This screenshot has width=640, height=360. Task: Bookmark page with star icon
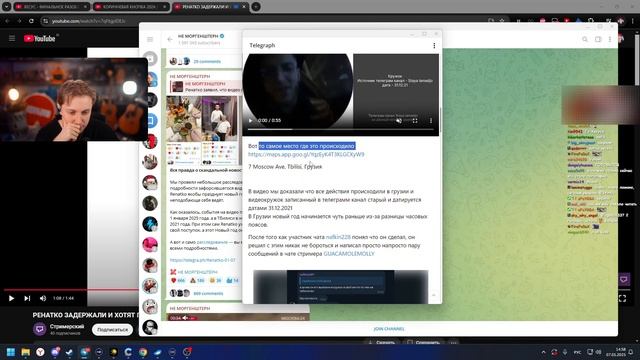pos(502,21)
